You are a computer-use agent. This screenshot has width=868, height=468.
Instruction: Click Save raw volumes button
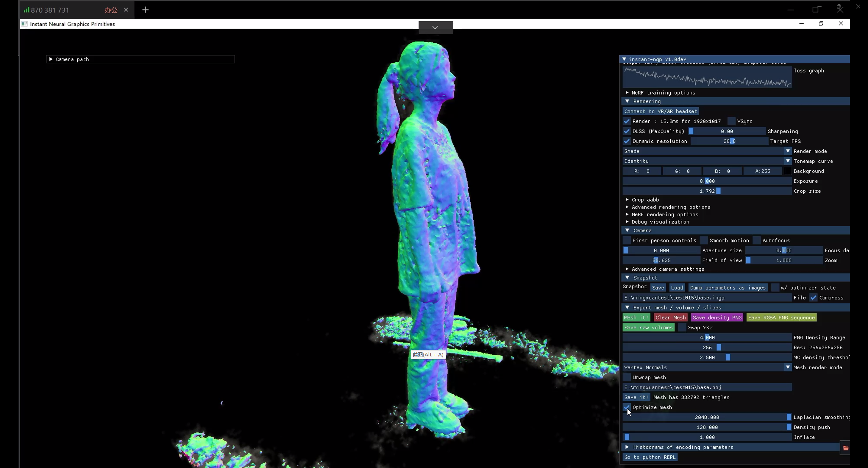[x=648, y=328]
